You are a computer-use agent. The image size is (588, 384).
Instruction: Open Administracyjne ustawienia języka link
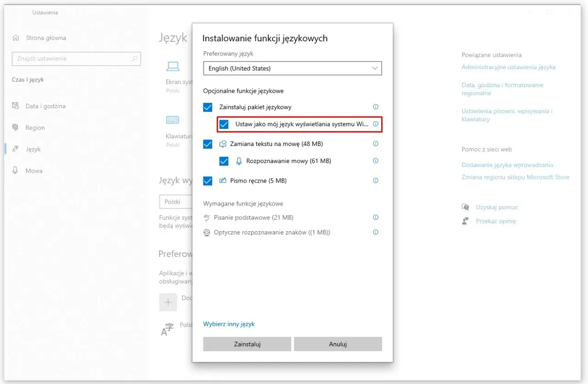509,67
